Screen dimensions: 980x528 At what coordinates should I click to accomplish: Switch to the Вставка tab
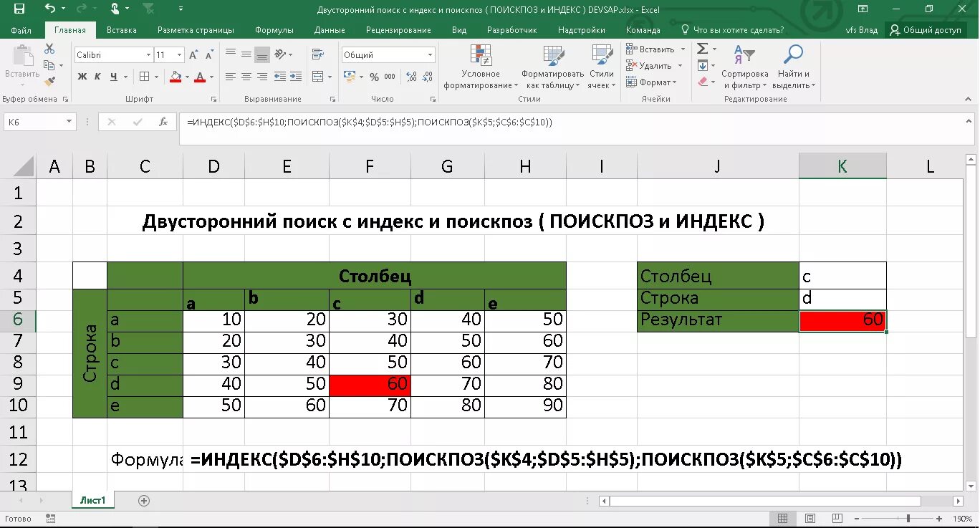[x=122, y=30]
